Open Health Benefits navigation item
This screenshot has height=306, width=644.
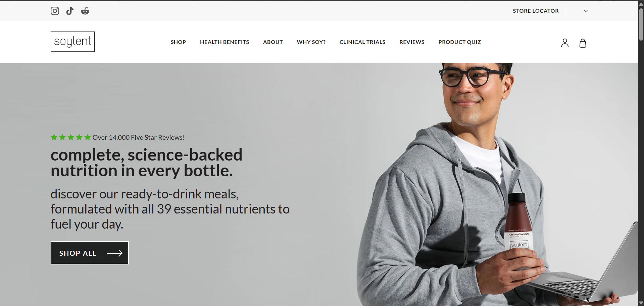pyautogui.click(x=225, y=42)
